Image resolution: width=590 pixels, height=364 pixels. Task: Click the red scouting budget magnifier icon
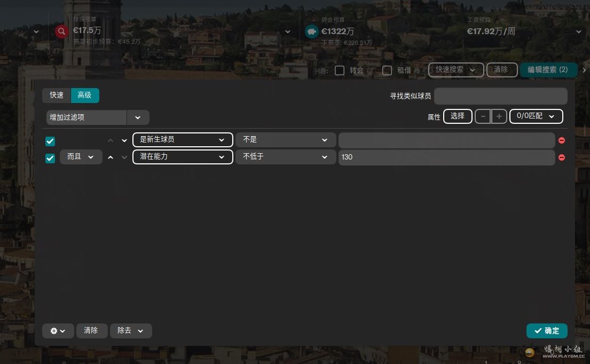point(62,31)
